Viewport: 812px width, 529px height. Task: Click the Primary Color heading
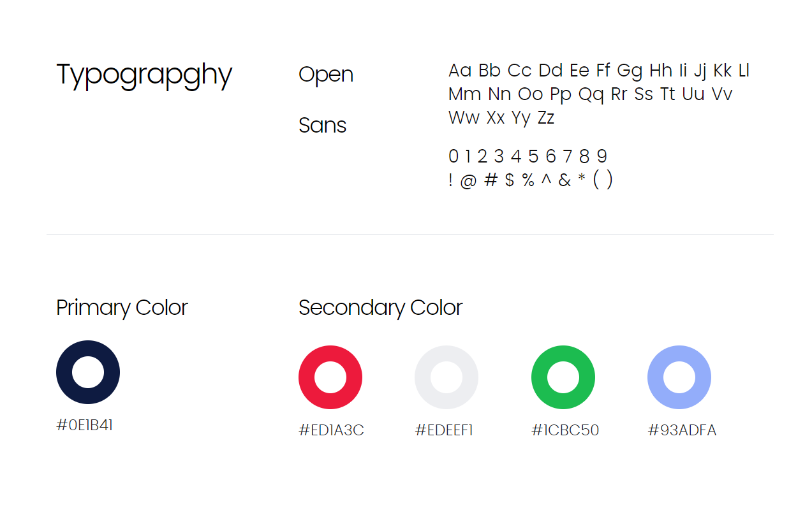click(x=122, y=308)
